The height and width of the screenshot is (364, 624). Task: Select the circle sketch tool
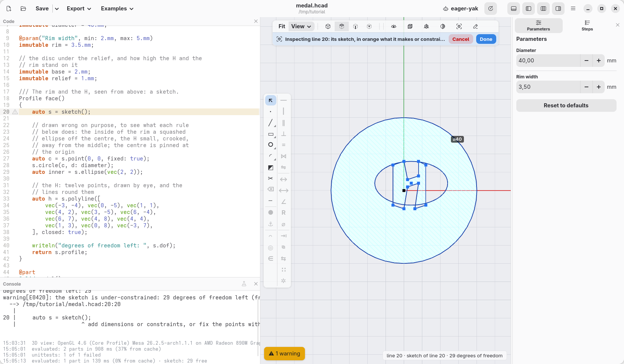click(270, 145)
